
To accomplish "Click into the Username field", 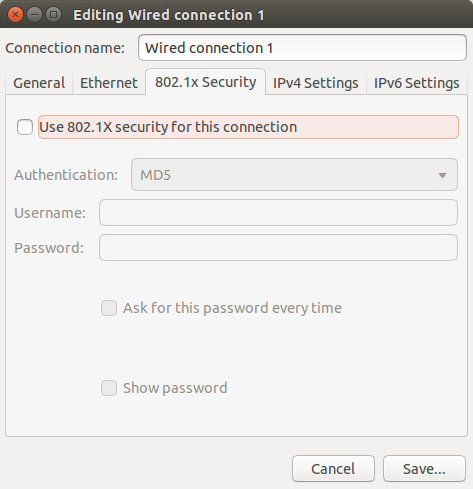I will [x=278, y=213].
